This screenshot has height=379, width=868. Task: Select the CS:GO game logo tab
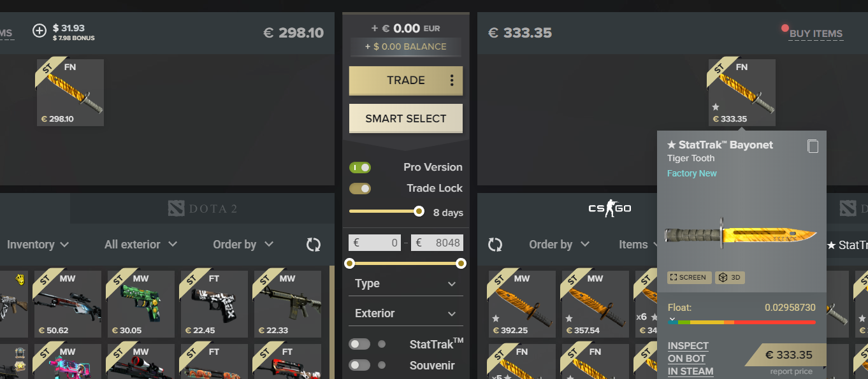[x=609, y=208]
